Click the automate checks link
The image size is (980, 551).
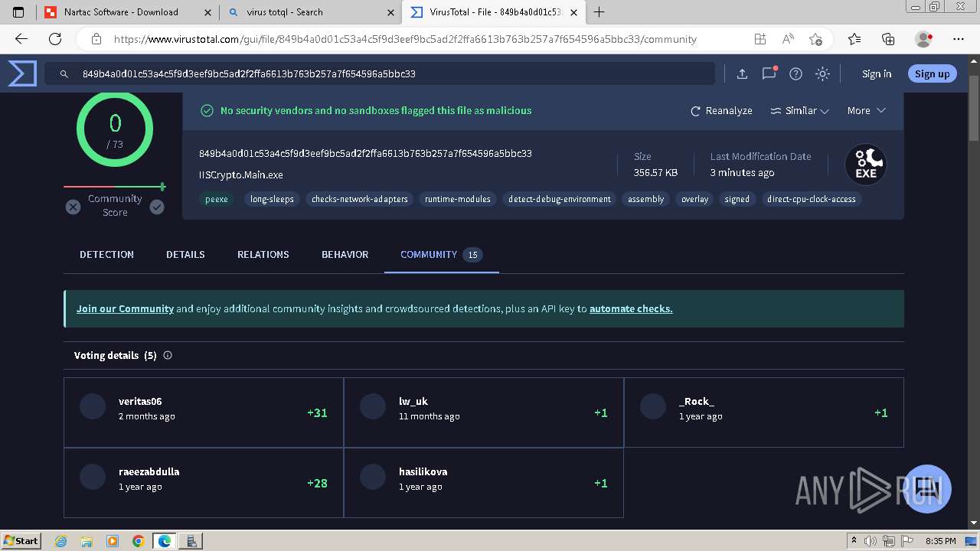[631, 308]
